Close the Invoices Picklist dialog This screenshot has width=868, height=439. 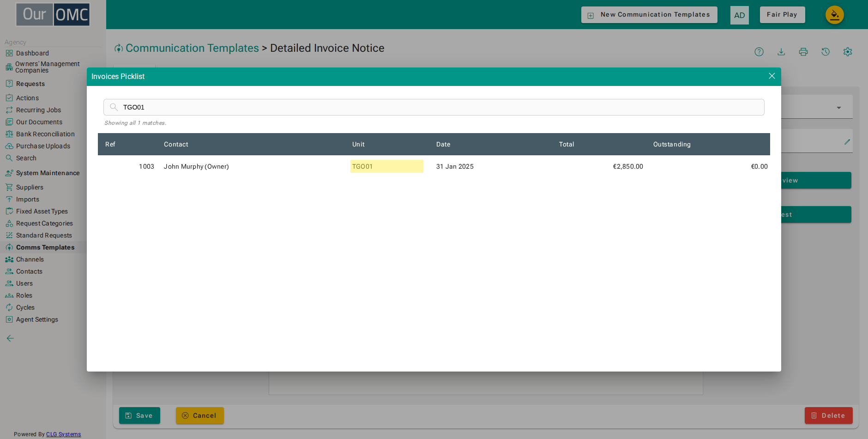pos(772,76)
